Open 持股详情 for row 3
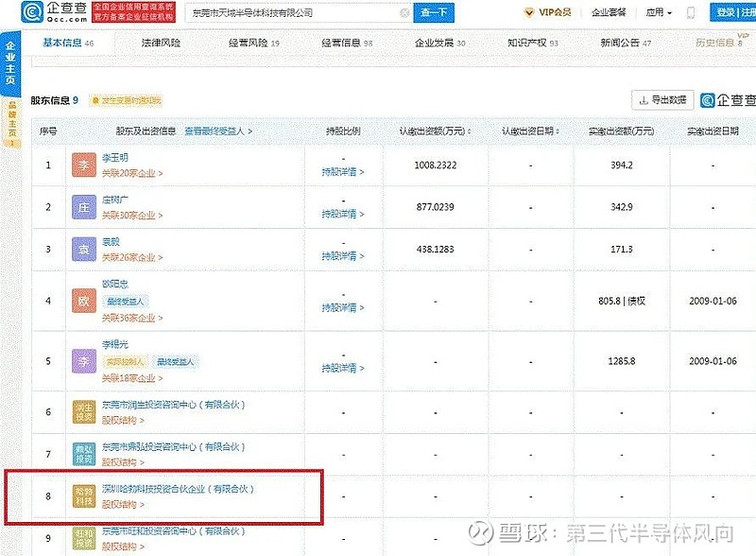 343,256
